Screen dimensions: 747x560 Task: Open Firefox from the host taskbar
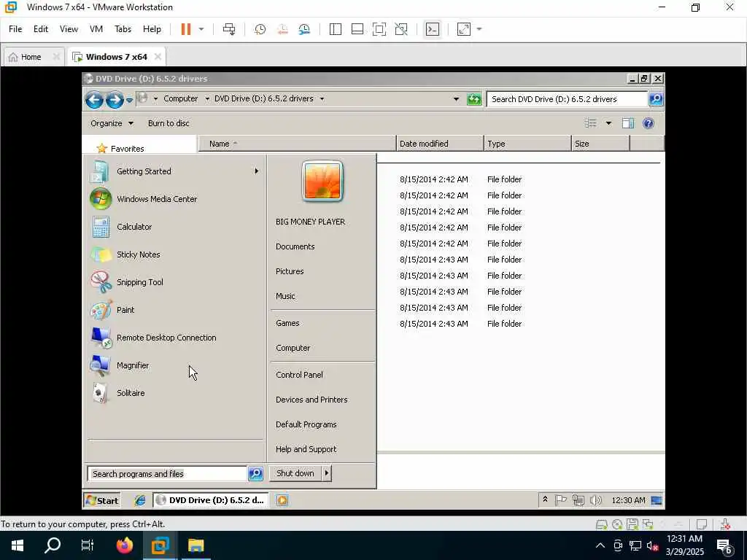point(124,545)
